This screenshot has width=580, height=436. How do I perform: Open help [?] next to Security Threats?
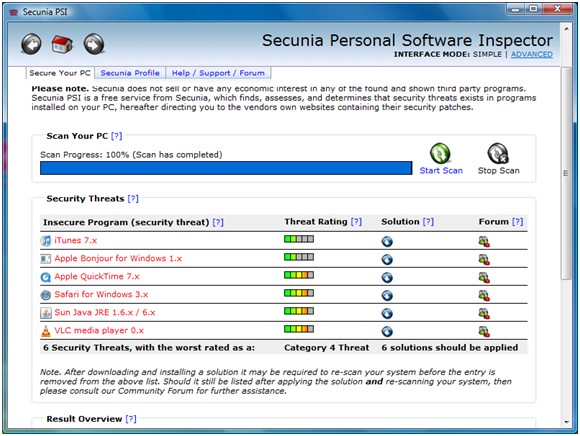click(x=133, y=199)
